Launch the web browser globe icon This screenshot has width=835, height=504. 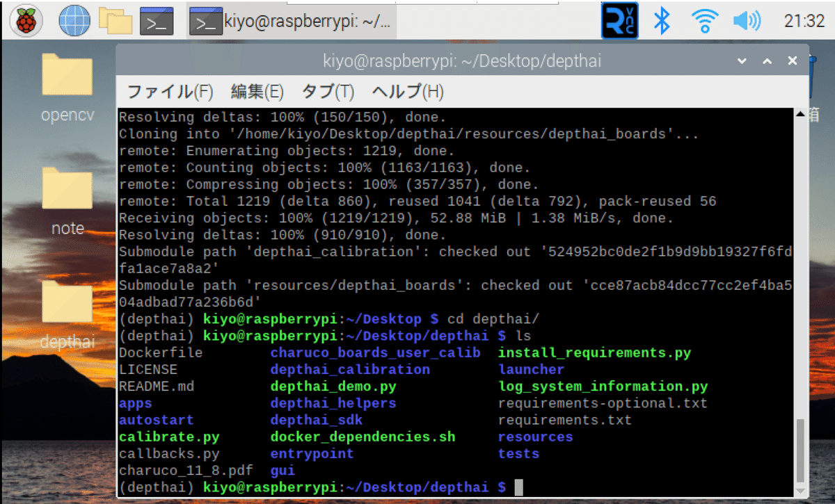point(74,21)
